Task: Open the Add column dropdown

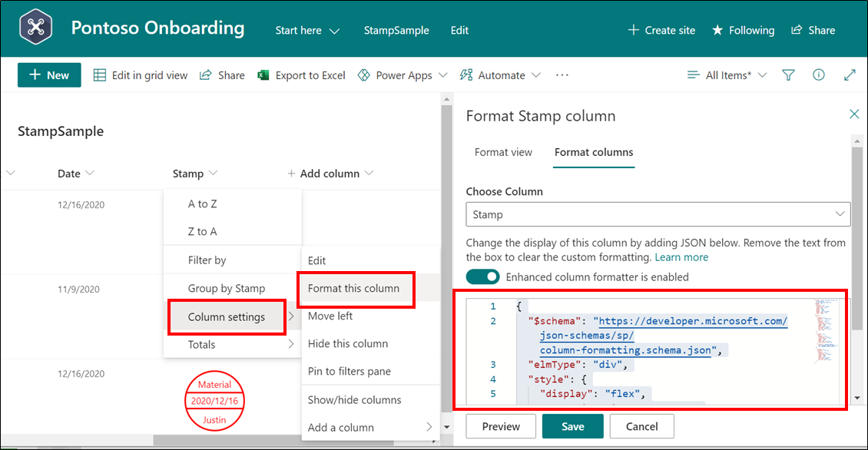Action: point(369,174)
